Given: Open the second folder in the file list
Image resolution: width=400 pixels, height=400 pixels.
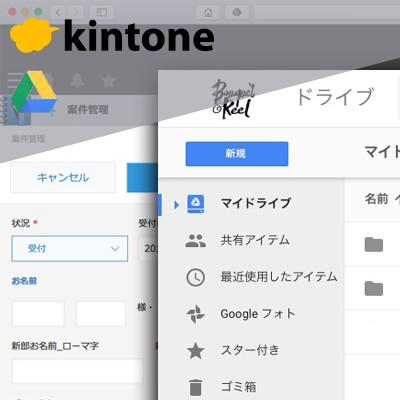Looking at the screenshot, I should pos(374,288).
